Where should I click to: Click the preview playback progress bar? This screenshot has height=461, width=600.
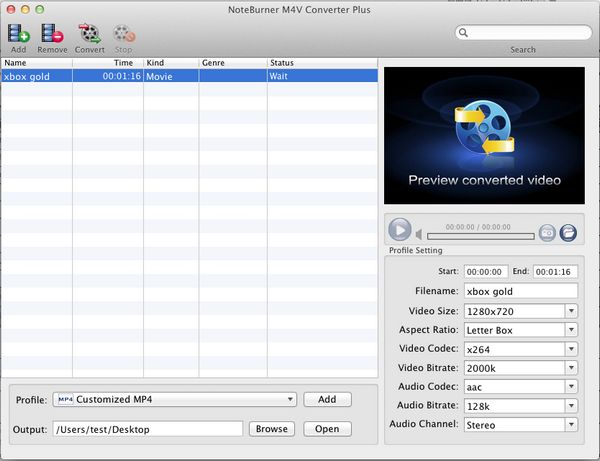tap(481, 236)
